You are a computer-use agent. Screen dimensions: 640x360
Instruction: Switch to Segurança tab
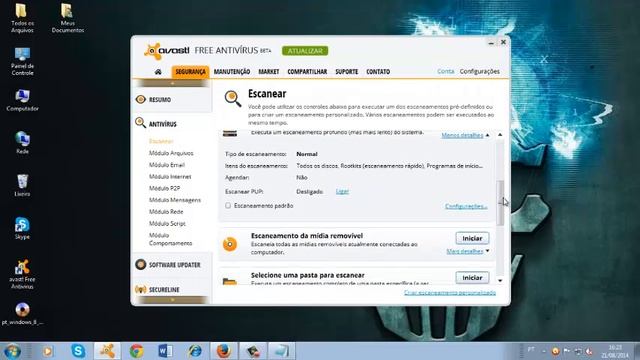coord(190,72)
